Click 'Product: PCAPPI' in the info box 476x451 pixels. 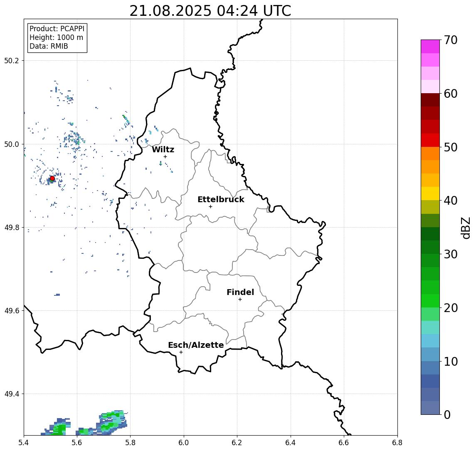(57, 29)
